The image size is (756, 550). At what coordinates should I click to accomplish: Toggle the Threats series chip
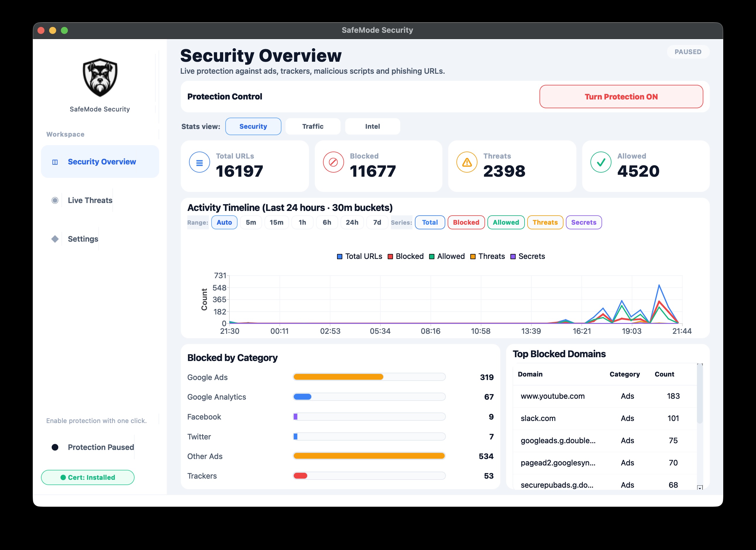point(545,222)
